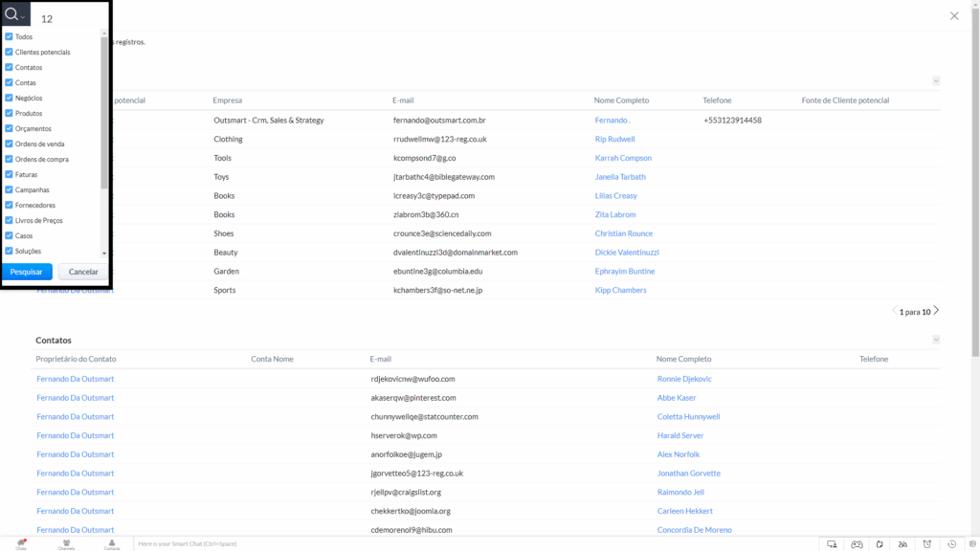Toggle the Todos checkbox
This screenshot has width=980, height=551.
point(9,37)
